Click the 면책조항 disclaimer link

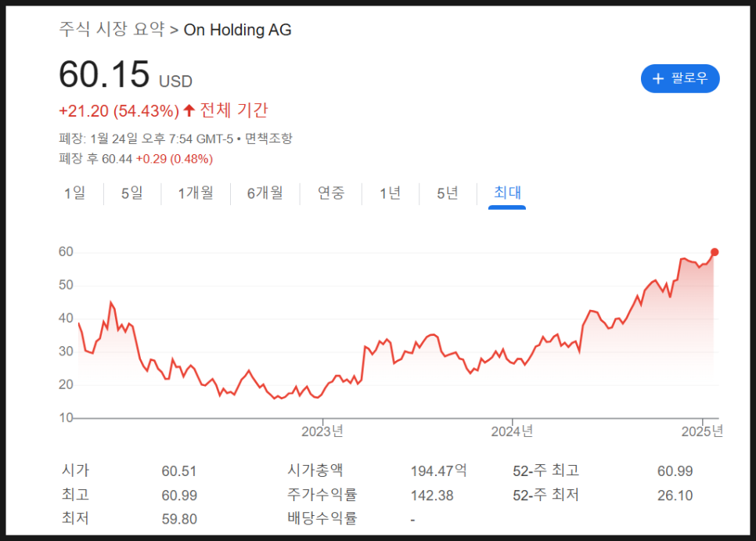[268, 139]
